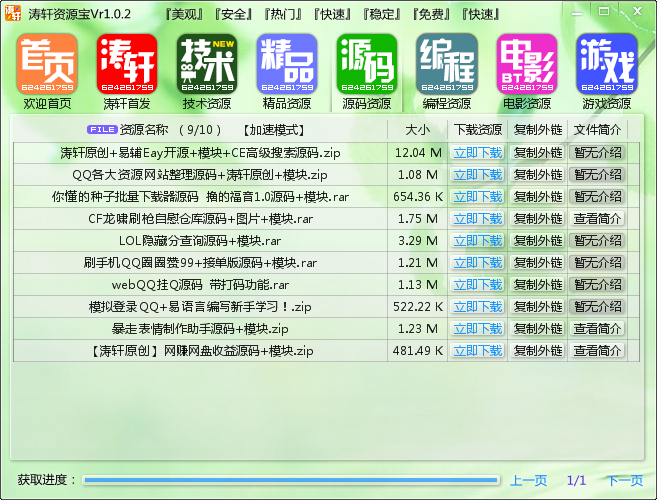This screenshot has height=500, width=657.
Task: Download 刷手机QQ圈圈赞99 rar
Action: (x=478, y=263)
